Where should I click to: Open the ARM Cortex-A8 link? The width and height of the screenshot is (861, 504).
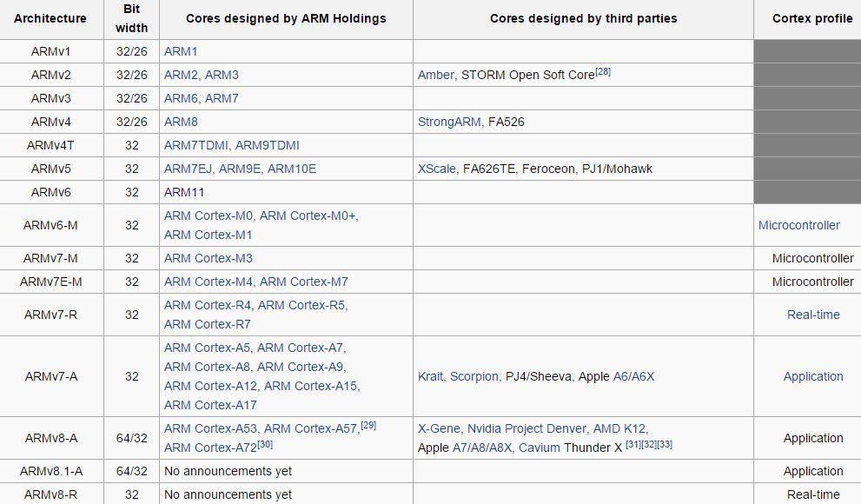pos(207,368)
